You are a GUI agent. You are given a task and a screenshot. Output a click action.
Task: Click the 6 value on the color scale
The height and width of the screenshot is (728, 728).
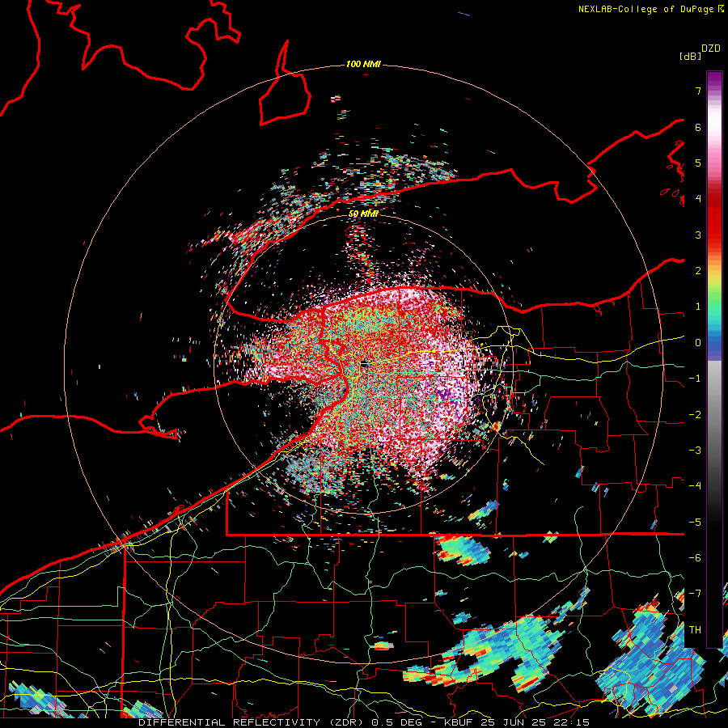tap(698, 127)
